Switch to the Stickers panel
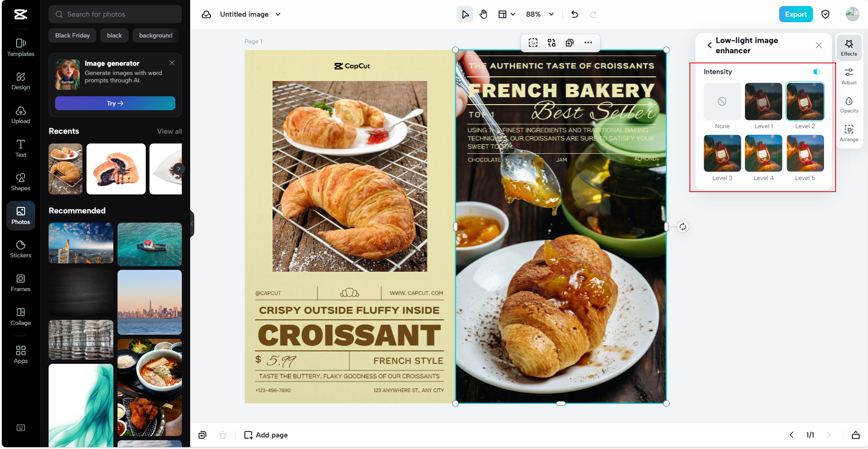 (x=20, y=249)
